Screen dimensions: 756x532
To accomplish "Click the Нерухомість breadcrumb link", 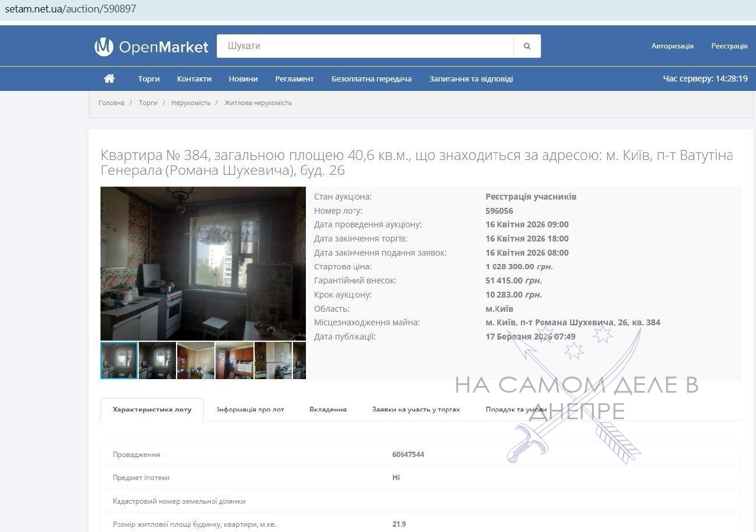I will 191,103.
